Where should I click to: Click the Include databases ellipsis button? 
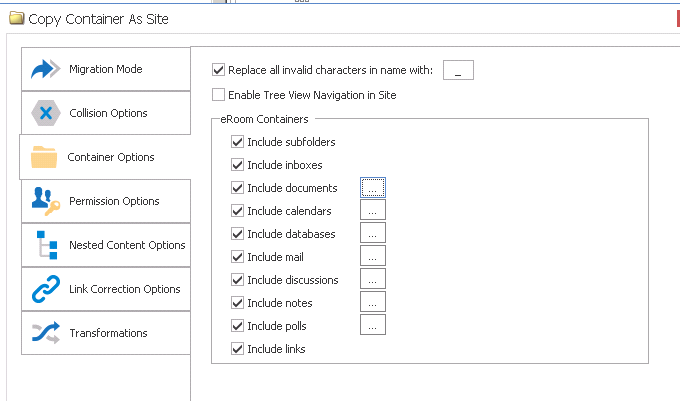[372, 234]
